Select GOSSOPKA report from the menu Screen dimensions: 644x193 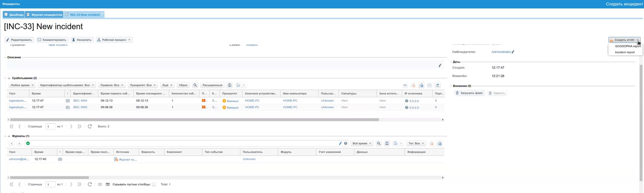pos(627,46)
